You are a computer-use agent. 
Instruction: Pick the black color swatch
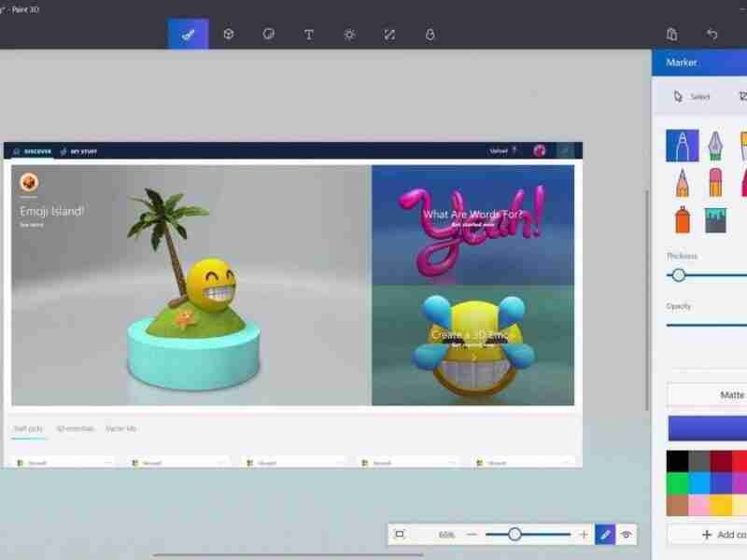(677, 460)
